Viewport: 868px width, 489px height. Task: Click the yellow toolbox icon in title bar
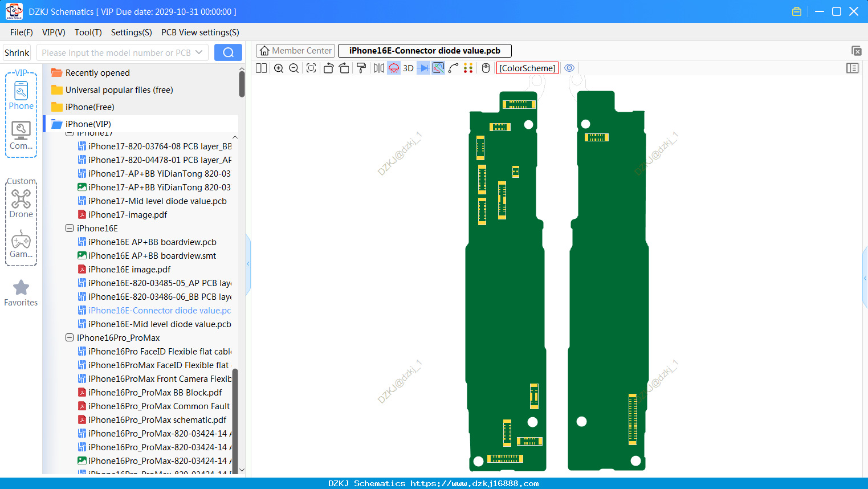pos(797,11)
